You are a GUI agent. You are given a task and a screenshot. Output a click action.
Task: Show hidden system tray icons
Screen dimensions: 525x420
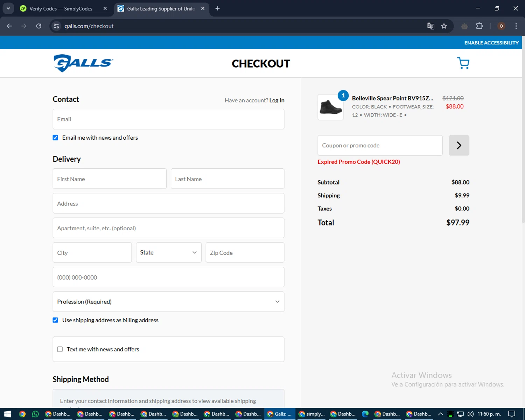[x=441, y=414]
